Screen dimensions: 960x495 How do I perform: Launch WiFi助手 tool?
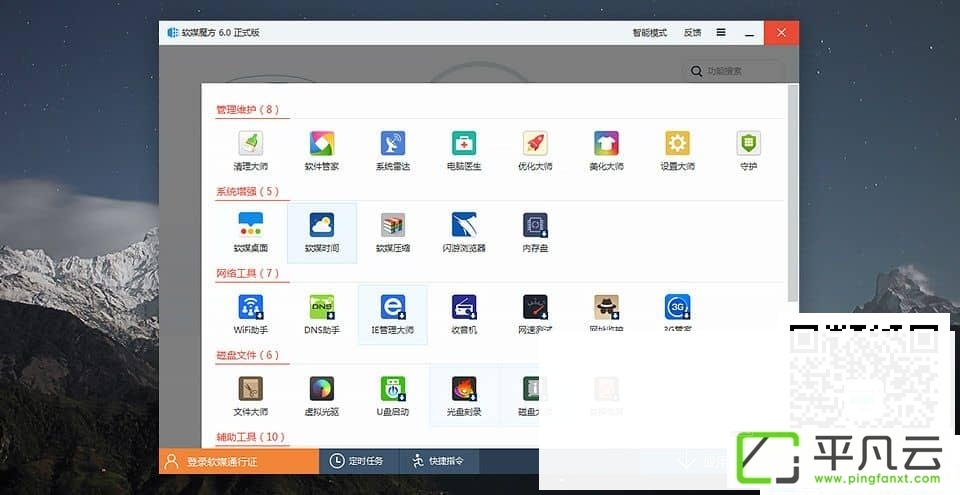click(250, 314)
